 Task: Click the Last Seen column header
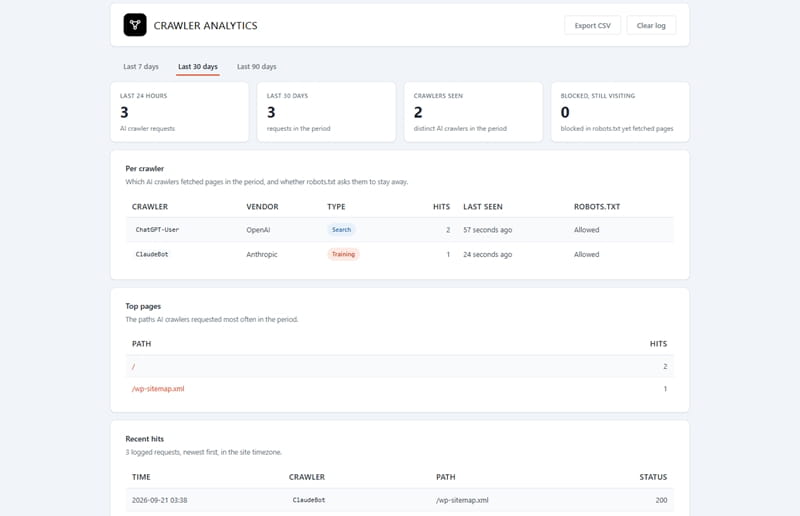click(x=483, y=207)
